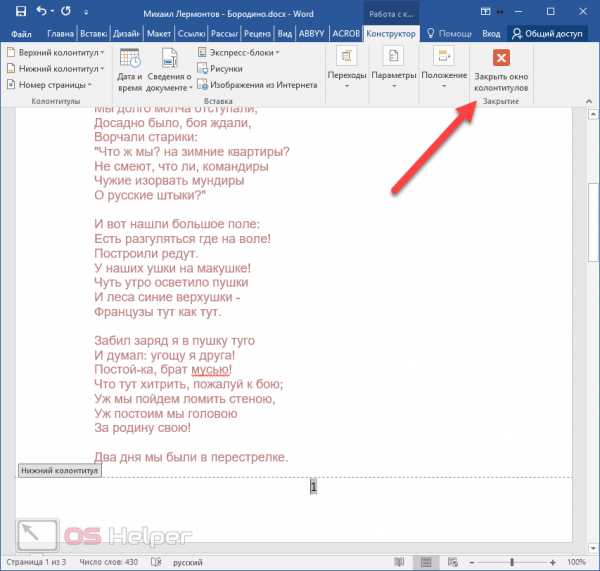The width and height of the screenshot is (600, 571).
Task: Click the zoom slider handle
Action: (512, 562)
